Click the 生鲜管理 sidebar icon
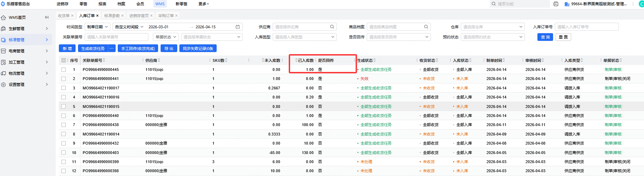The height and width of the screenshot is (176, 644). click(x=3, y=29)
